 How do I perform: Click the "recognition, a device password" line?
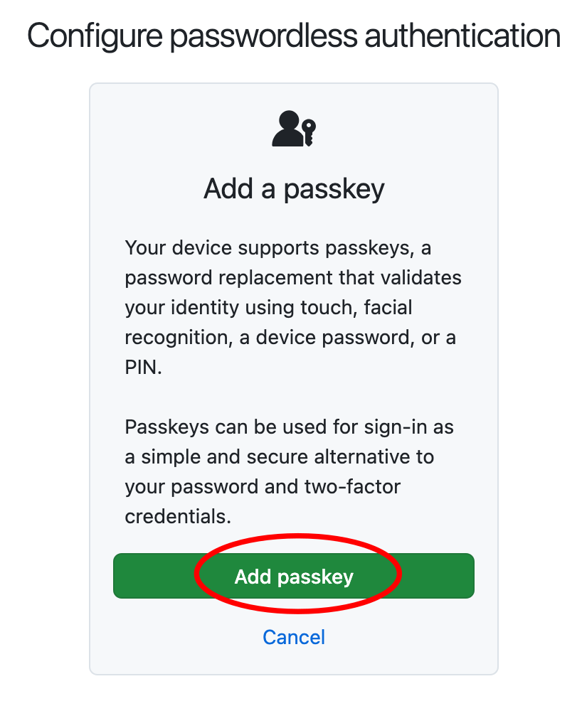tap(290, 337)
